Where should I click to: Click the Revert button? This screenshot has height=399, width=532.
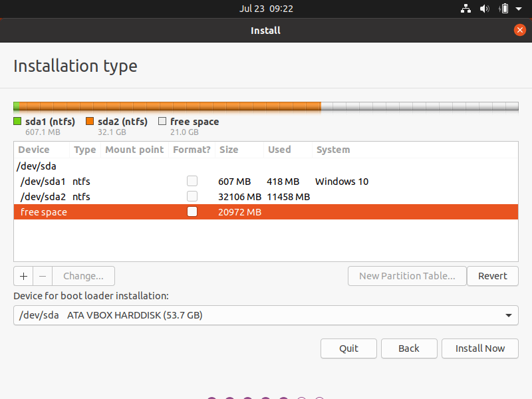pyautogui.click(x=493, y=276)
